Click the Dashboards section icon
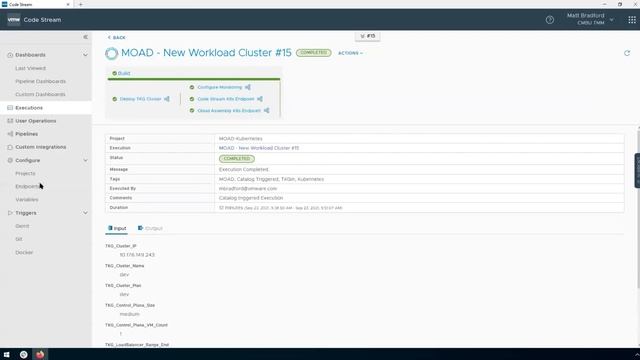This screenshot has width=640, height=360. [10, 55]
